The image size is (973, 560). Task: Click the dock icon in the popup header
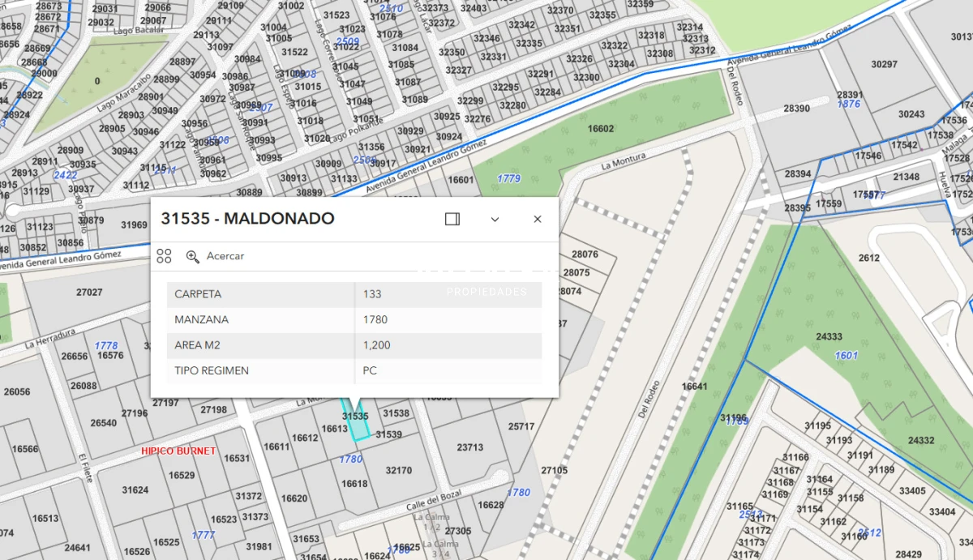pyautogui.click(x=452, y=219)
